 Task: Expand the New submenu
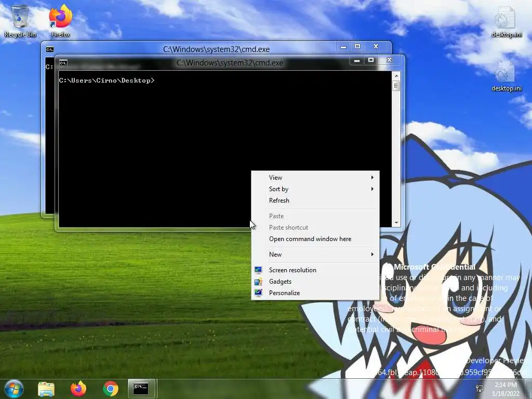[315, 255]
